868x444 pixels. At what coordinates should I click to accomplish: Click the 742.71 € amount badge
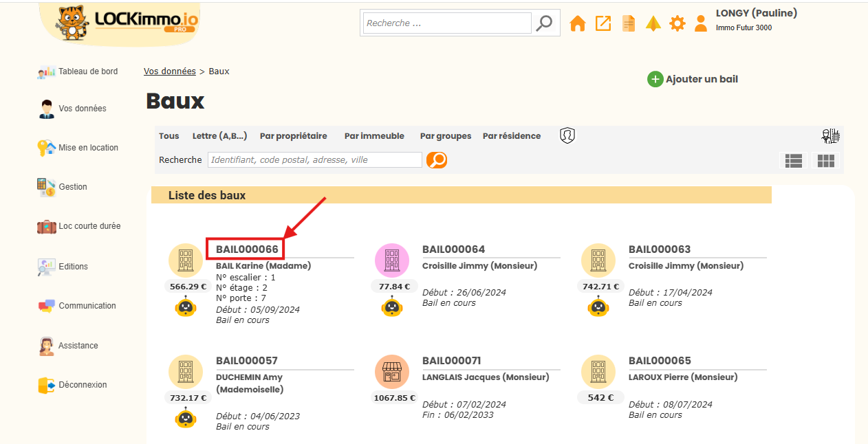point(600,286)
